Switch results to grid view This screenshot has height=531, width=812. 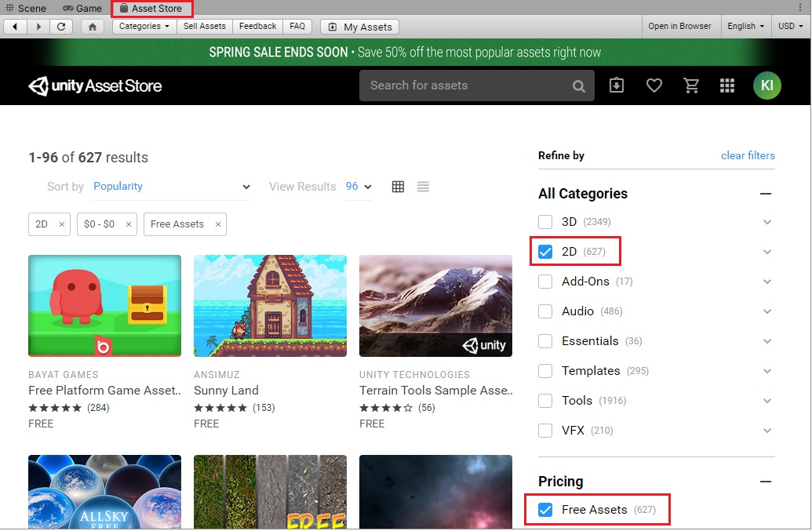pyautogui.click(x=398, y=187)
